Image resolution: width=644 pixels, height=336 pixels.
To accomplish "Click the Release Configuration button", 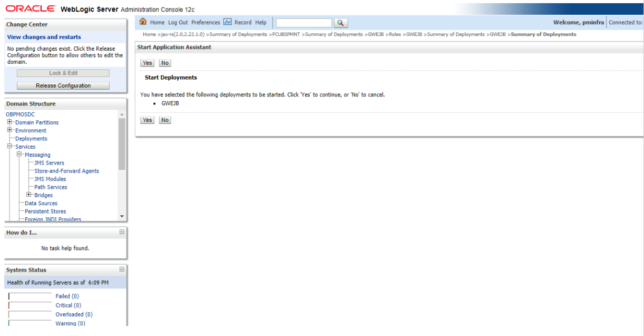I will [63, 85].
